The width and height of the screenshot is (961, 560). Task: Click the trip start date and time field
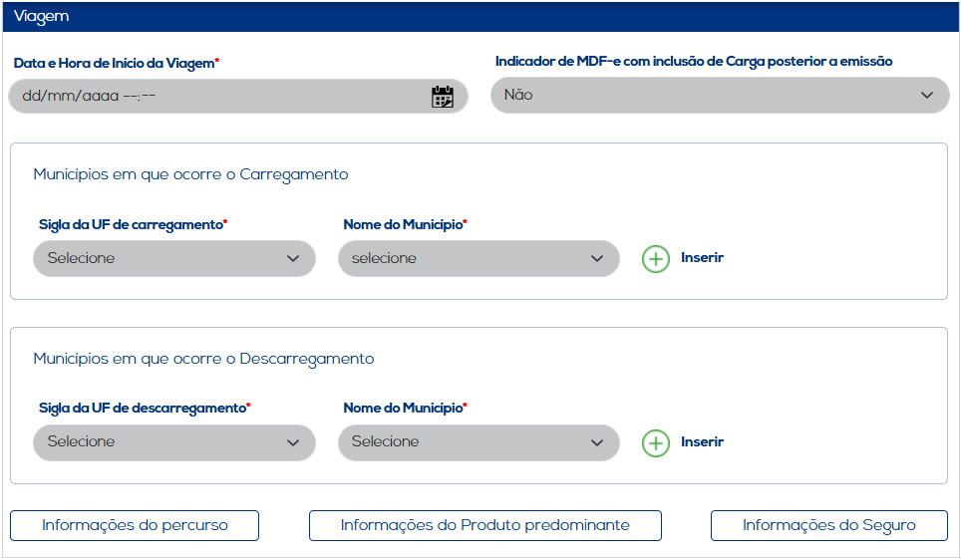click(219, 96)
